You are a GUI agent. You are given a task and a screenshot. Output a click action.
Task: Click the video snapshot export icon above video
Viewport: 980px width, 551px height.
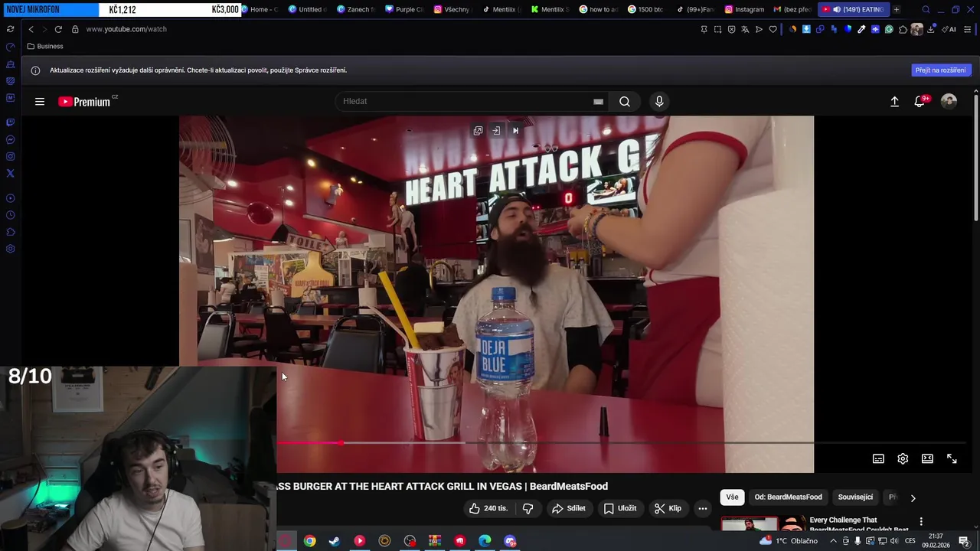(496, 131)
